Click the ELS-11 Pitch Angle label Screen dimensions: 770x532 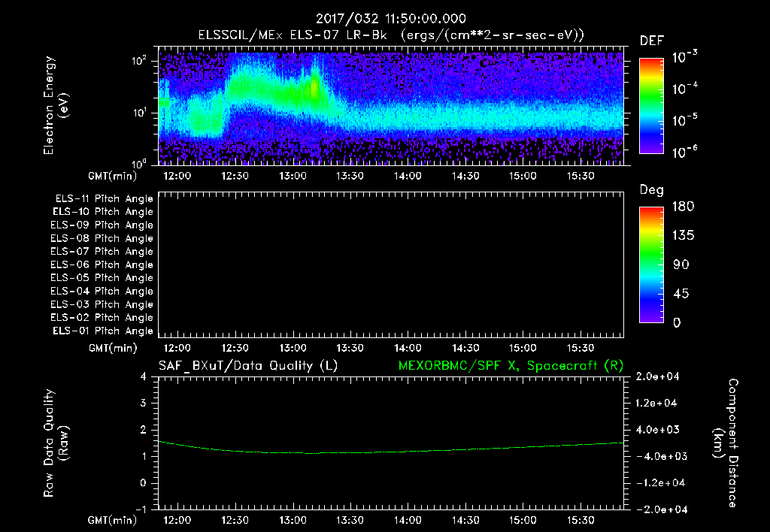point(104,199)
